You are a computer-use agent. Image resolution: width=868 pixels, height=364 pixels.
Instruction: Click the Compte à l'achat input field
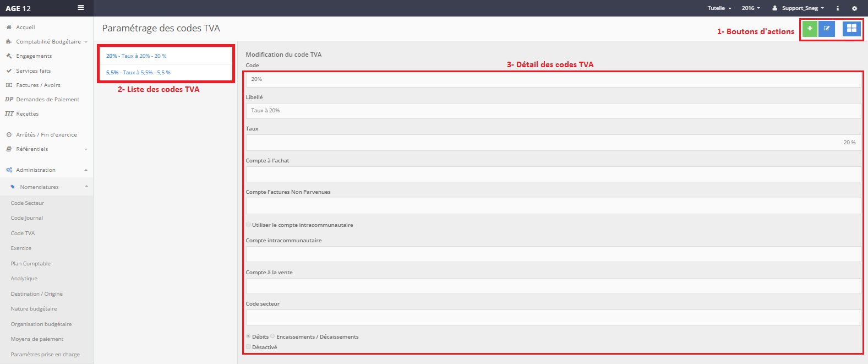coord(553,175)
